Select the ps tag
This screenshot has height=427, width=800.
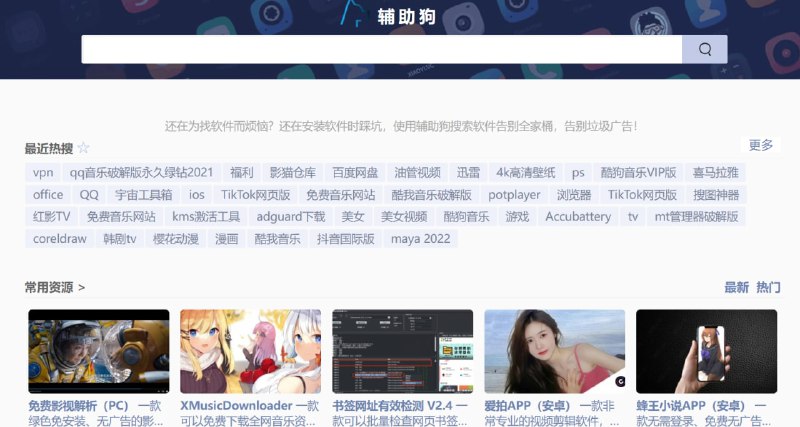coord(578,172)
